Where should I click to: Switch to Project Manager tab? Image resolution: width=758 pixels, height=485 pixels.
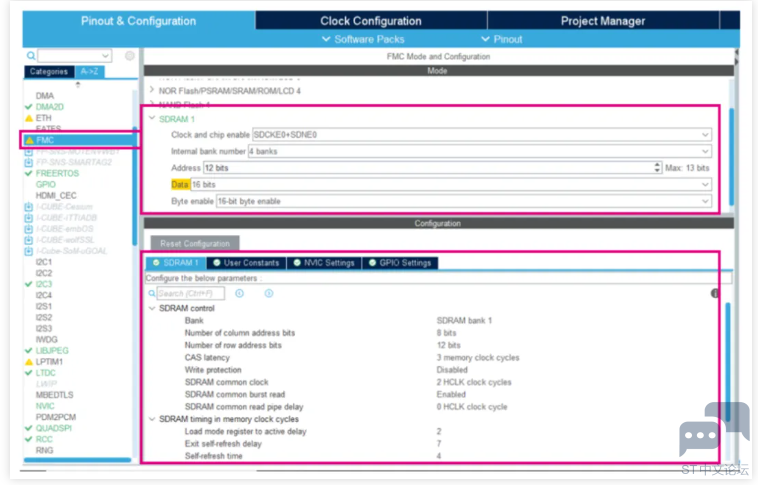[603, 21]
